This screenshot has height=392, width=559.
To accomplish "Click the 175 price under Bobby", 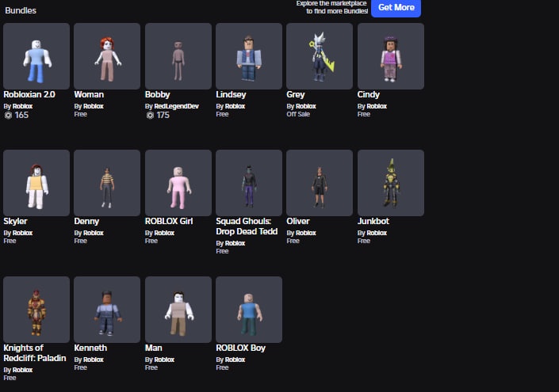I will 163,116.
